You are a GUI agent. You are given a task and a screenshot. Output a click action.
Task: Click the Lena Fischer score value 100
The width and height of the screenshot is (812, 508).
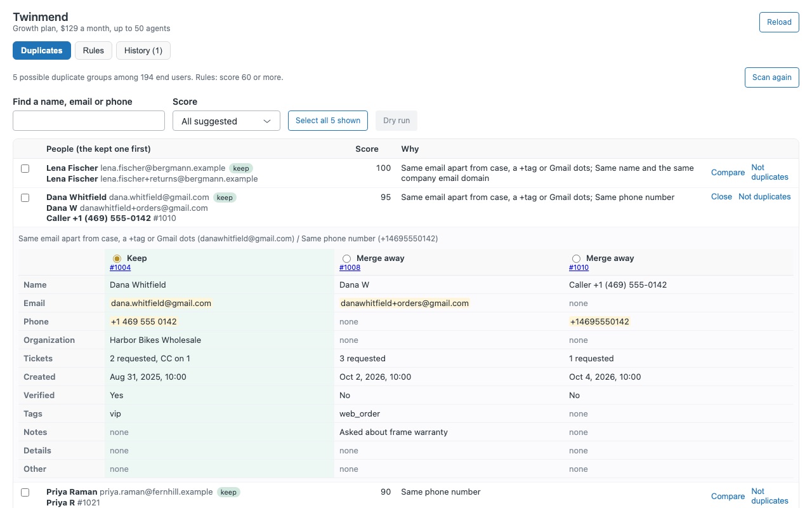(x=384, y=168)
